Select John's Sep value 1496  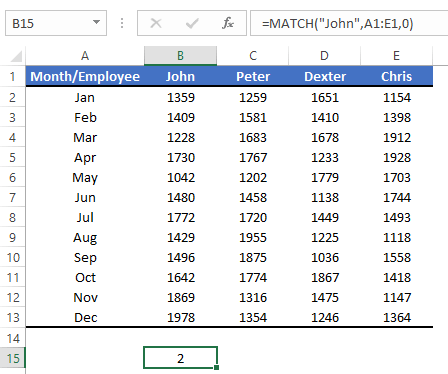(180, 257)
